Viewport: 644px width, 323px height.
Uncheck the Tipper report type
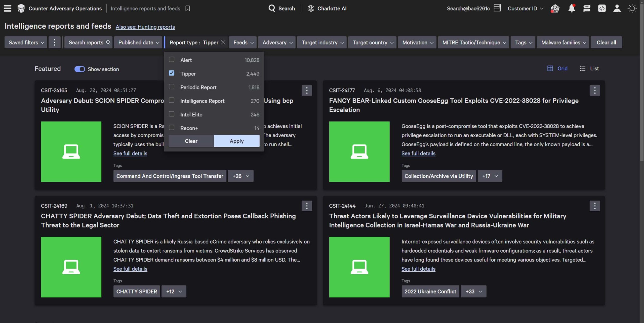[x=172, y=73]
